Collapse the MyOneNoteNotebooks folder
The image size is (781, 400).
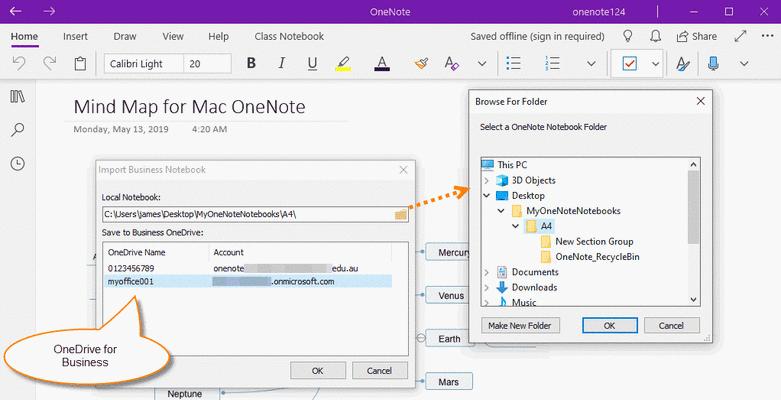[x=501, y=211]
